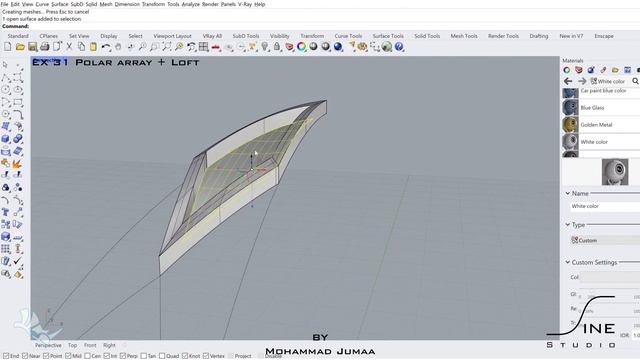Image resolution: width=640 pixels, height=360 pixels.
Task: Select the Polyline tool in sidebar
Action: 6,78
